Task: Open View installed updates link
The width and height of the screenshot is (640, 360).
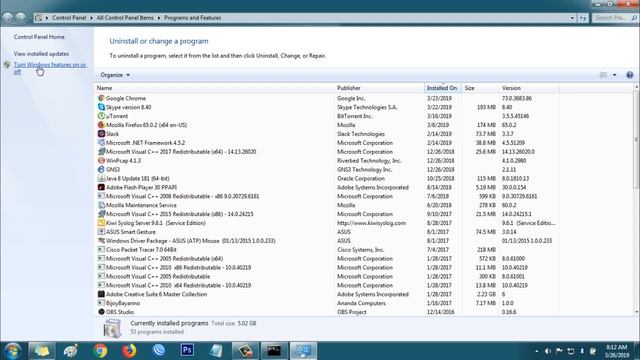Action: tap(41, 54)
